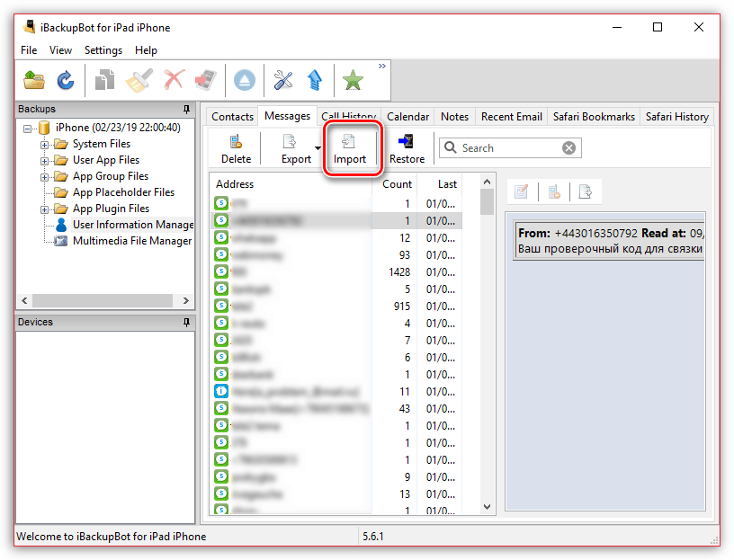Select the conversation with count 93

pos(336,255)
